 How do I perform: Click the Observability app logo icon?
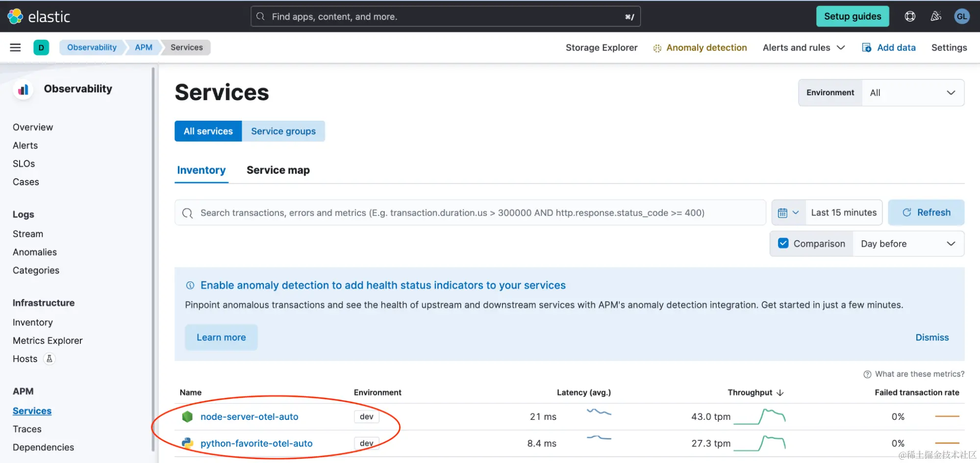[x=23, y=89]
